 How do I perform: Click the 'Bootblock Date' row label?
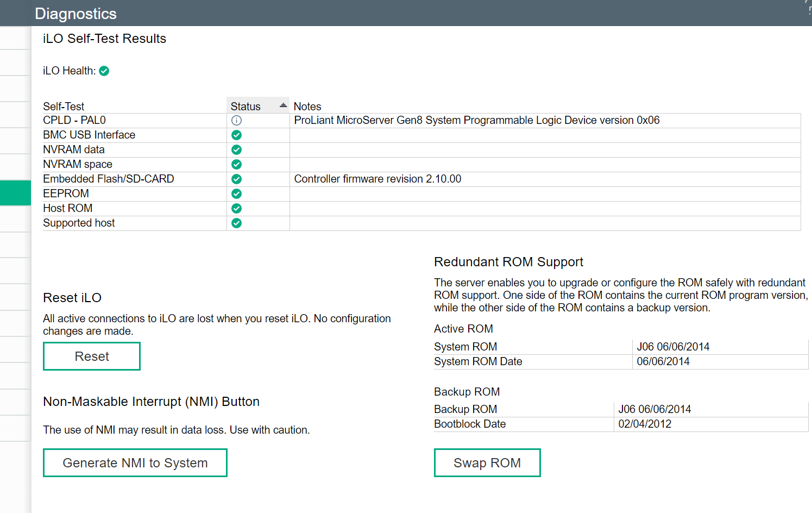pyautogui.click(x=470, y=424)
